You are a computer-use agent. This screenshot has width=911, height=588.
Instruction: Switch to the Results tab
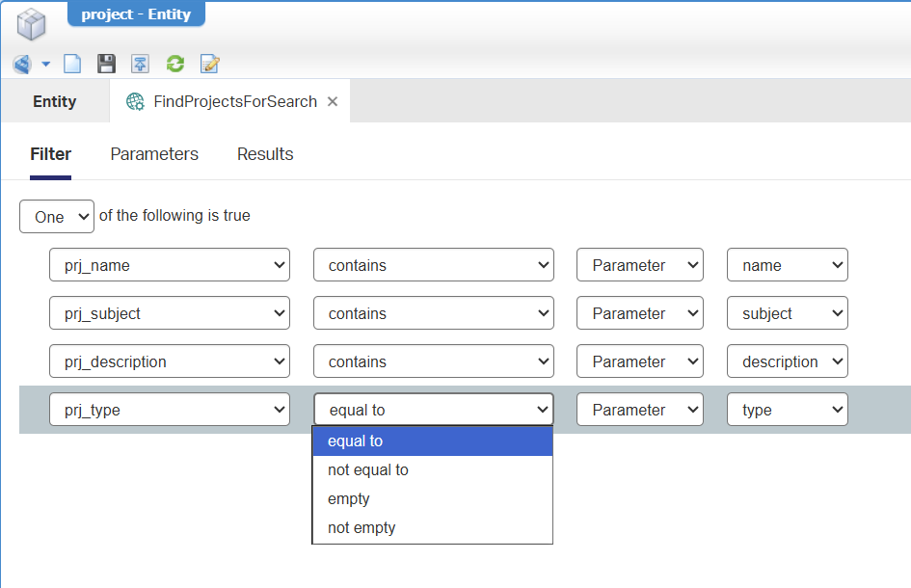[x=265, y=154]
